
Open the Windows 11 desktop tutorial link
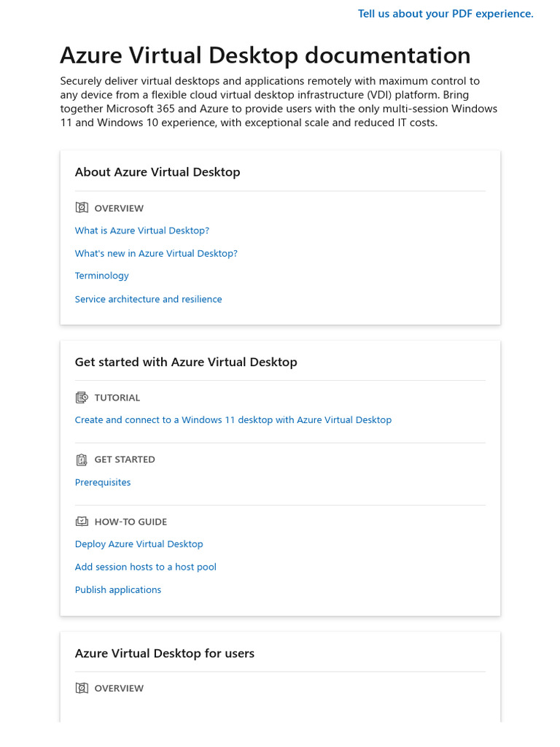pos(233,419)
